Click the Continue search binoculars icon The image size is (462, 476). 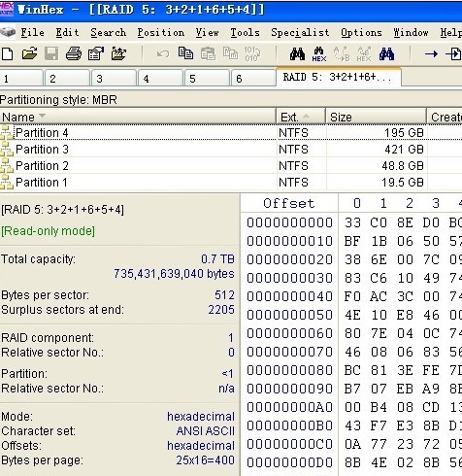pos(386,53)
